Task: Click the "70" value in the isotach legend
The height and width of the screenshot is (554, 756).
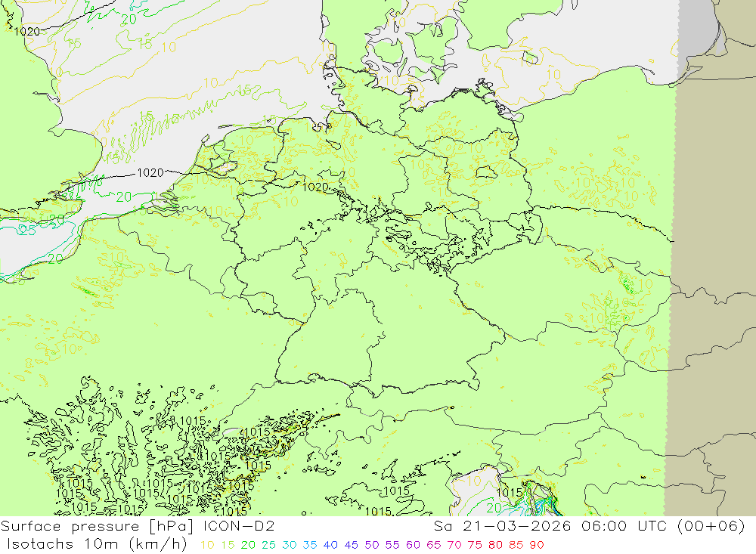Action: [x=454, y=545]
